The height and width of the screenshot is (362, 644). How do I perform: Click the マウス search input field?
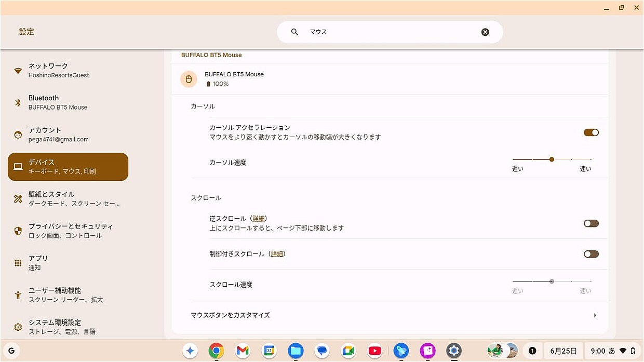[x=390, y=32]
